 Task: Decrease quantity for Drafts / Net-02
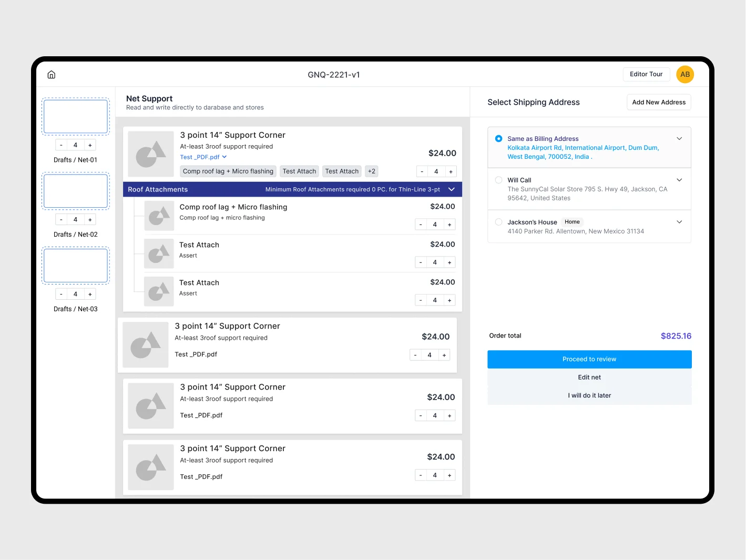click(62, 220)
